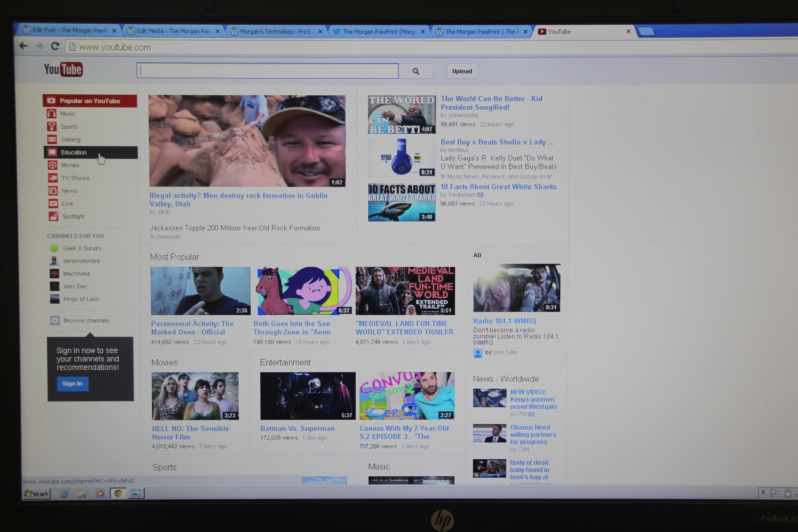Open the Browse channels plus icon

55,320
